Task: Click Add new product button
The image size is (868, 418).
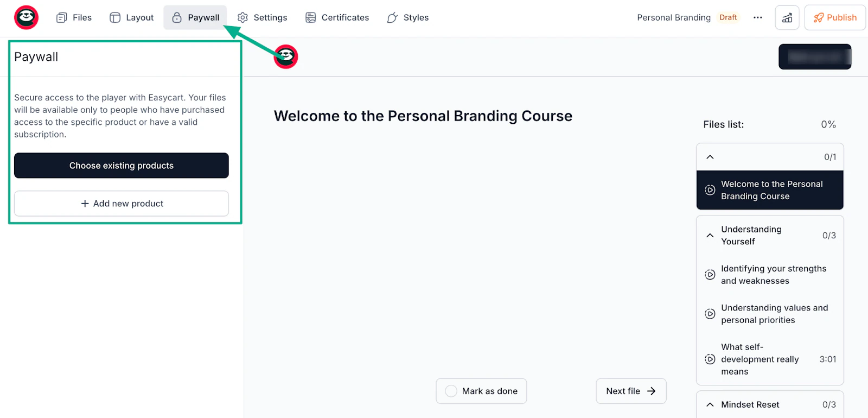Action: [x=122, y=204]
